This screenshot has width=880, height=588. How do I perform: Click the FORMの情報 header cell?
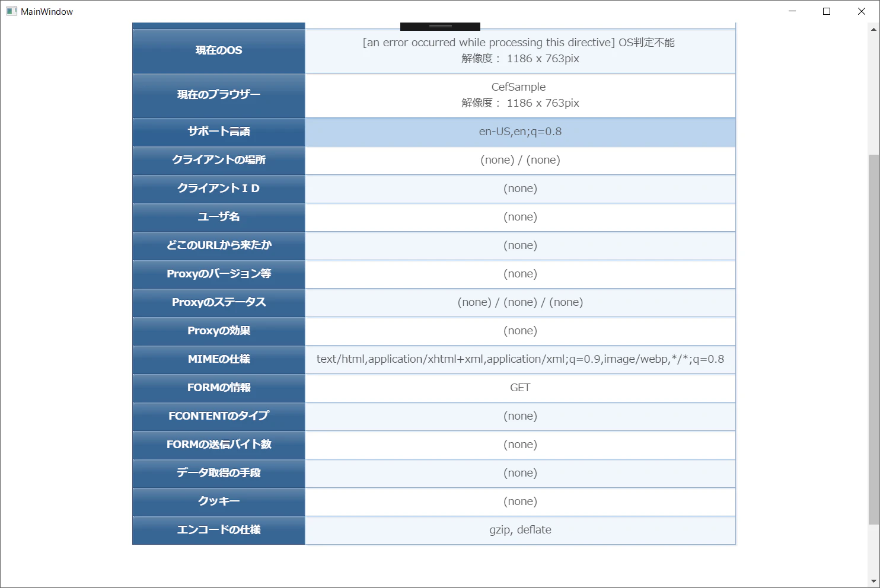point(219,388)
